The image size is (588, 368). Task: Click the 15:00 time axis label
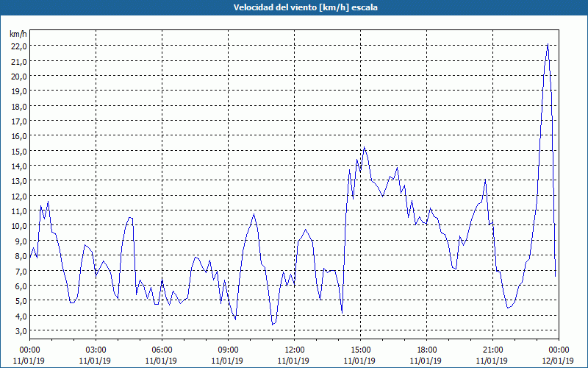pos(360,350)
